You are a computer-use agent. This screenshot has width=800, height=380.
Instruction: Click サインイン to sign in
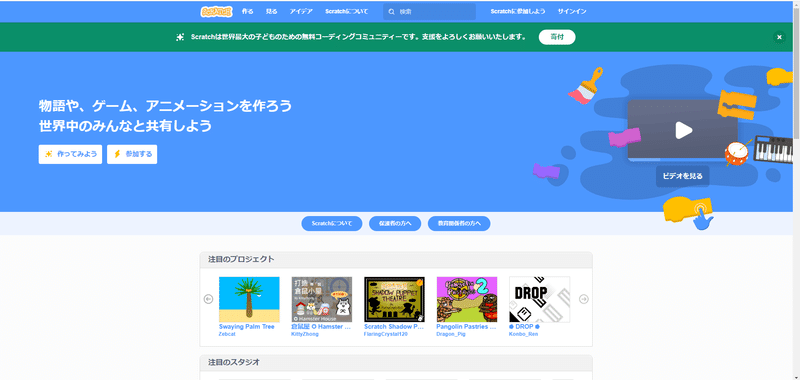(572, 11)
